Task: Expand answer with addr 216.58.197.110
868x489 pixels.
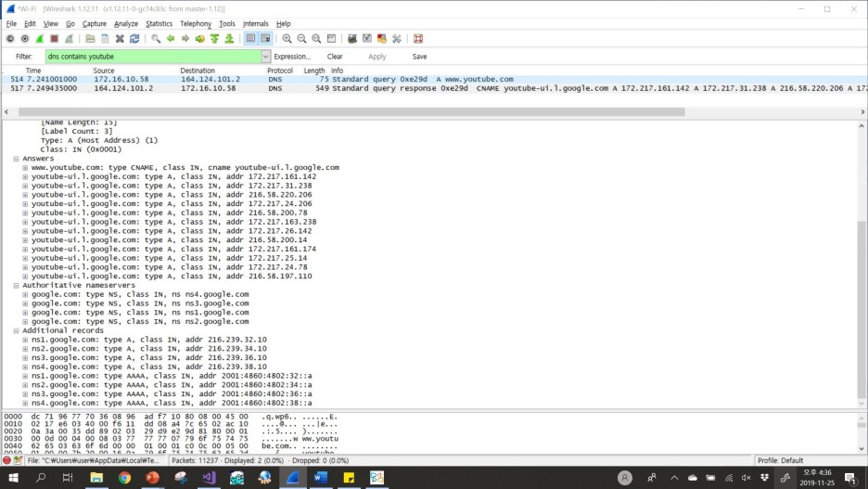Action: coord(25,277)
